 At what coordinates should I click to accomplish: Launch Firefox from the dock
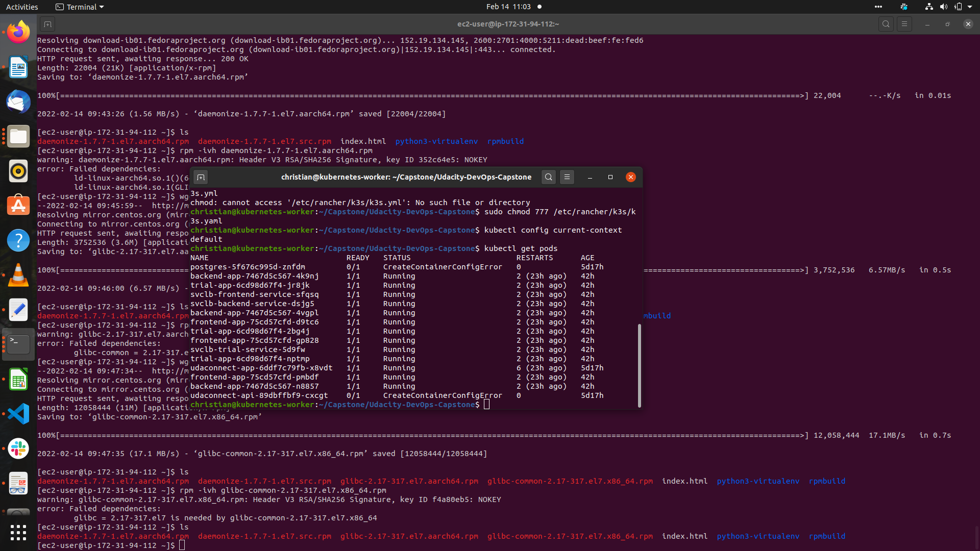[x=18, y=33]
